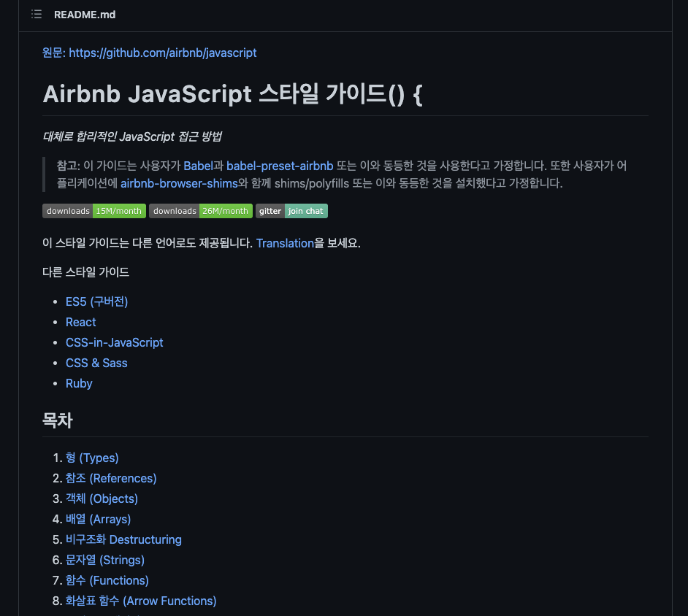Viewport: 688px width, 616px height.
Task: Open the Ruby style guide link
Action: click(79, 384)
